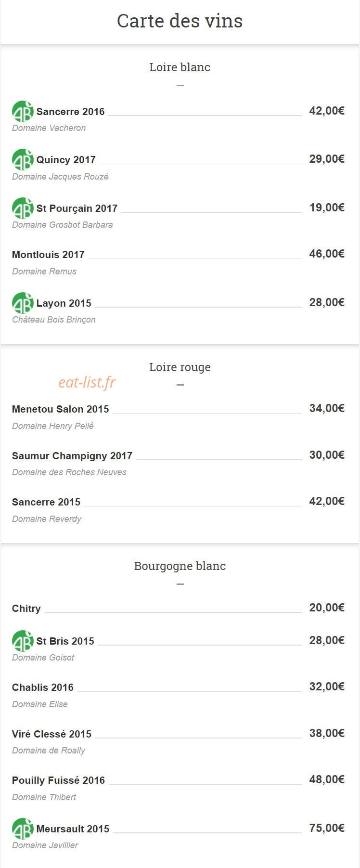Image resolution: width=360 pixels, height=868 pixels.
Task: Click the AB organic icon beside Sancerre 2016
Action: (x=23, y=111)
